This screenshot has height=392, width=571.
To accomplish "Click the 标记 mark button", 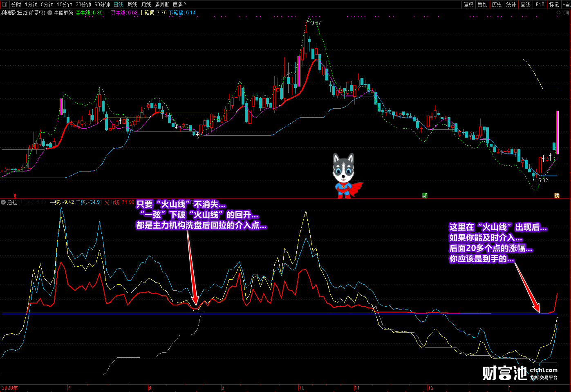I will click(x=554, y=4).
